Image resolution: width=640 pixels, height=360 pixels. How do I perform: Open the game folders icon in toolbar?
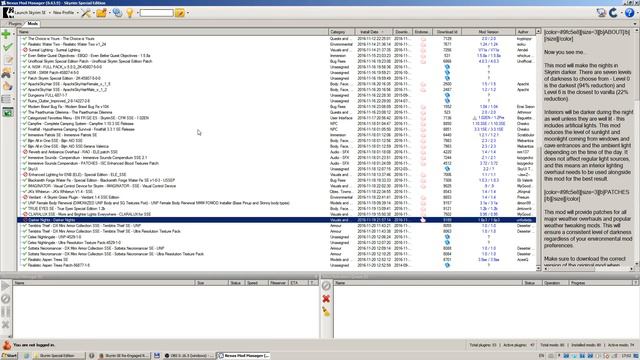101,13
